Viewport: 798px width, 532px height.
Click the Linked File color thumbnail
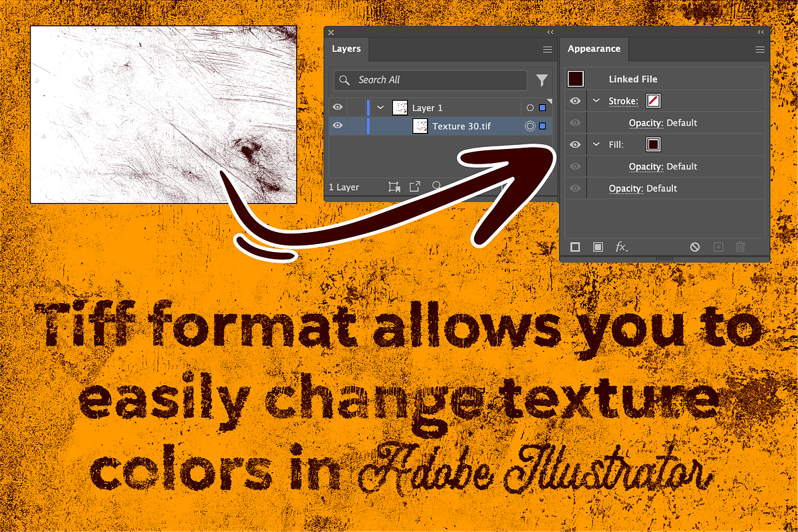pyautogui.click(x=575, y=78)
